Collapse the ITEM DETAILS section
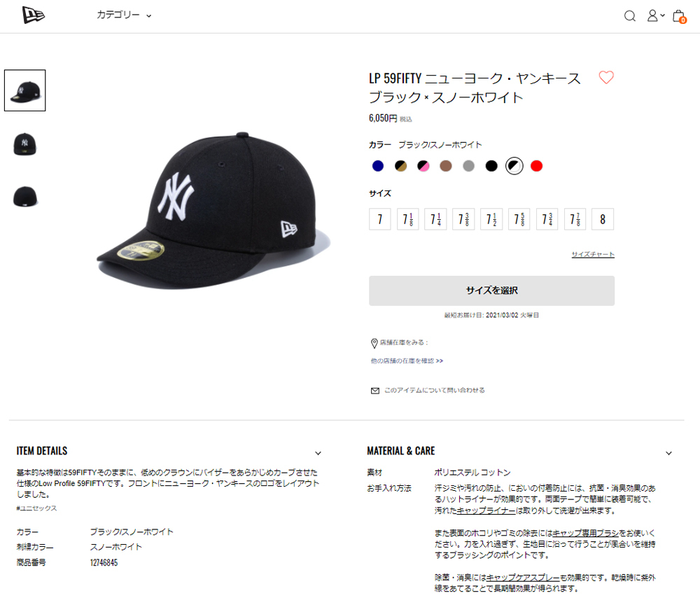700x598 pixels. pos(318,453)
